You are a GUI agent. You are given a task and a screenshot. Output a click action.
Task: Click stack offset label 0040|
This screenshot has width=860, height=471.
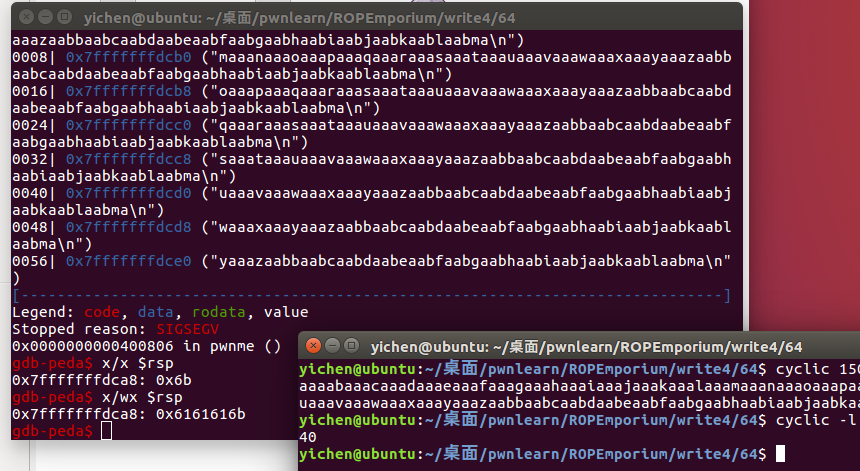tap(34, 193)
